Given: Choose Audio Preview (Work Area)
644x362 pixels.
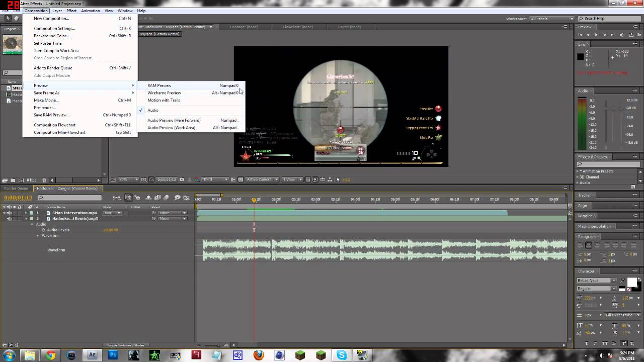Looking at the screenshot, I should click(x=191, y=128).
